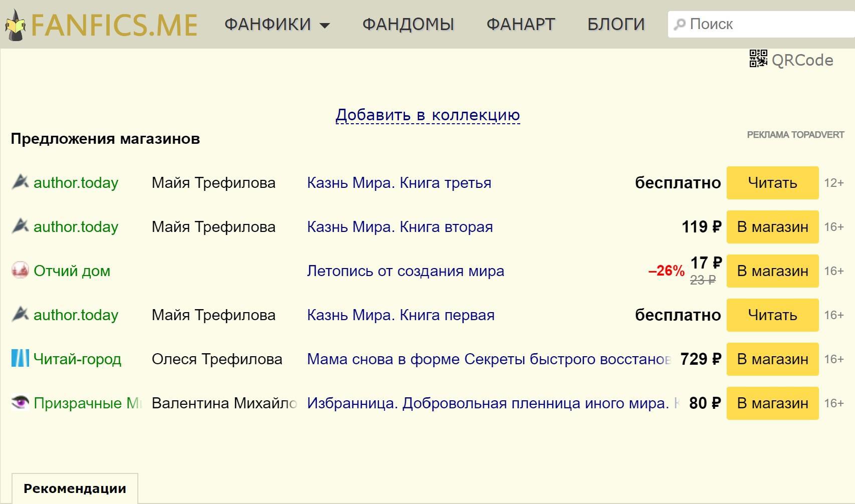
Task: Click 16+ rating in Читай-город row
Action: [834, 359]
